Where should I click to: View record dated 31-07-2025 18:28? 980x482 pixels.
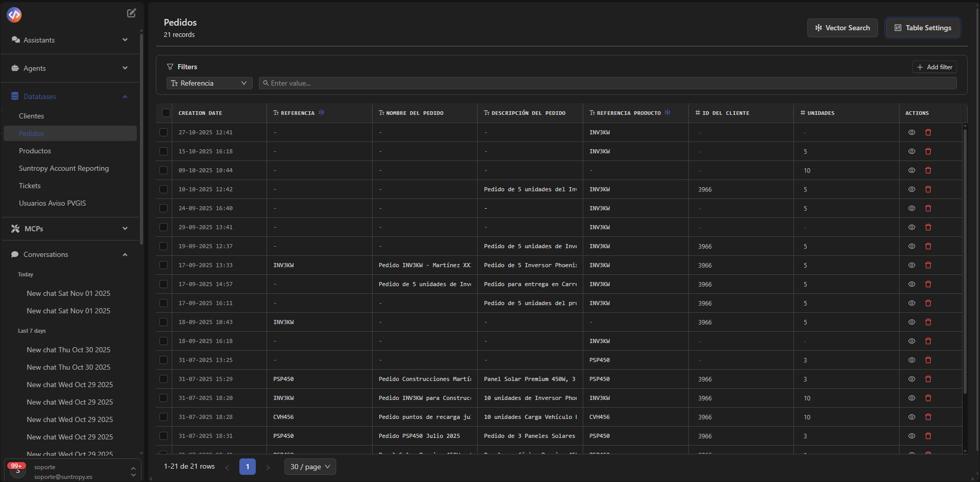coord(912,417)
